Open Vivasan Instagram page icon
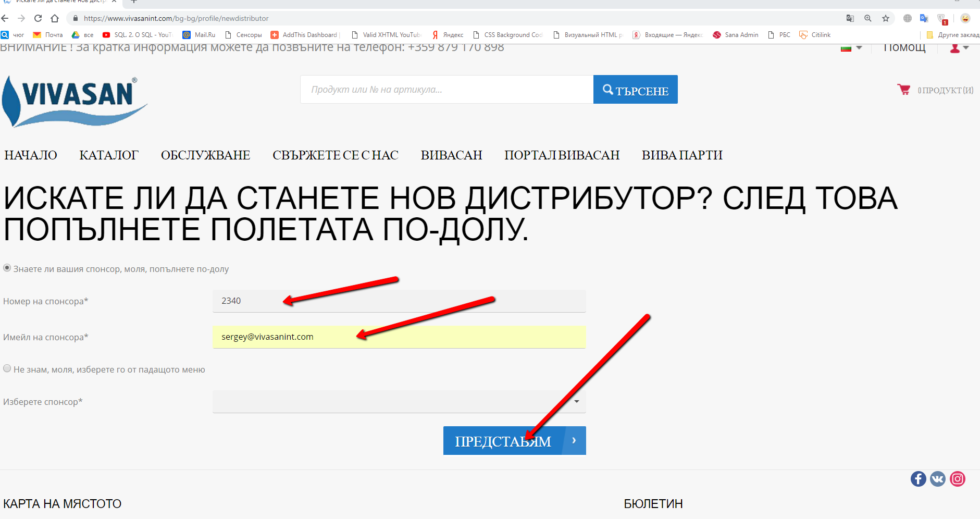 958,479
